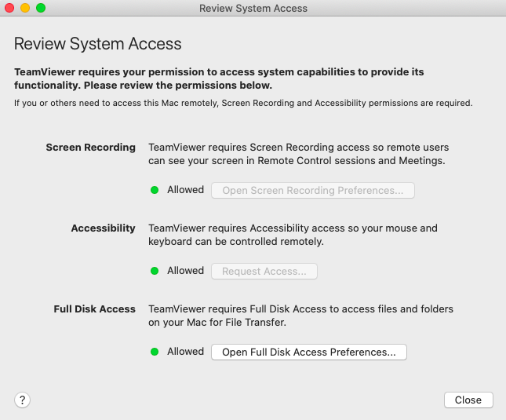Open help via the question mark button
Image resolution: width=506 pixels, height=420 pixels.
[22, 400]
